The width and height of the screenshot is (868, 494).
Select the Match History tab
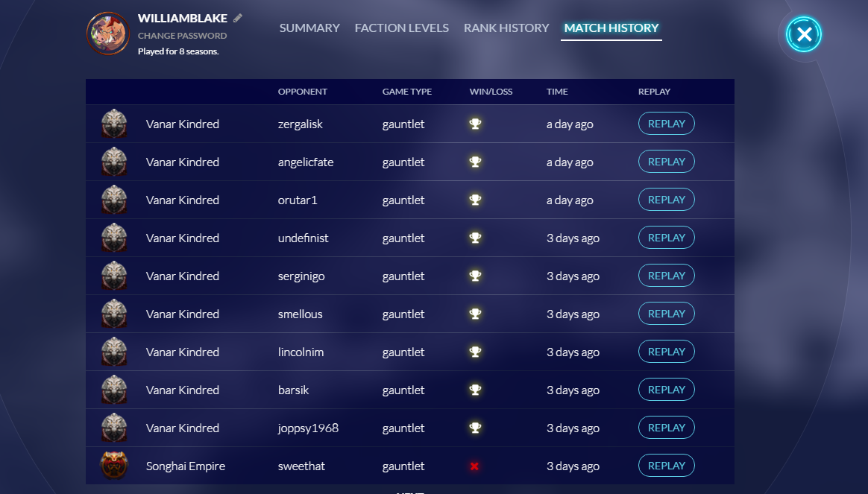[611, 28]
